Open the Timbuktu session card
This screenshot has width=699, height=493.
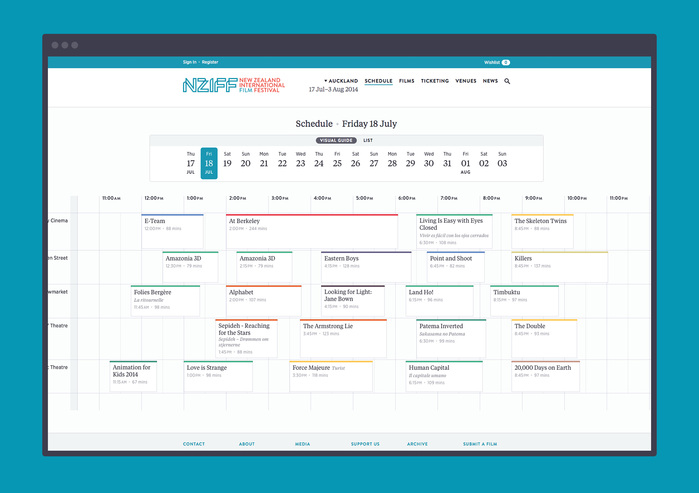pyautogui.click(x=524, y=300)
